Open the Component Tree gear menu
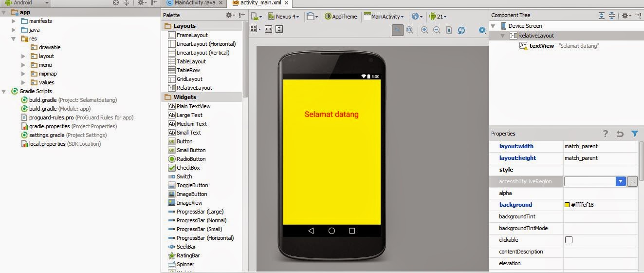 [x=626, y=16]
